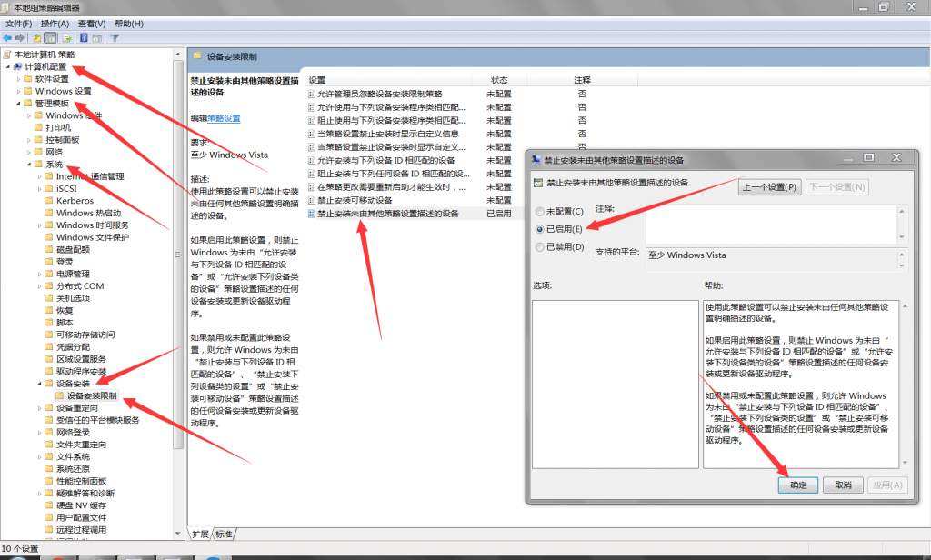
Task: Click the 确定 button in dialog
Action: (798, 485)
